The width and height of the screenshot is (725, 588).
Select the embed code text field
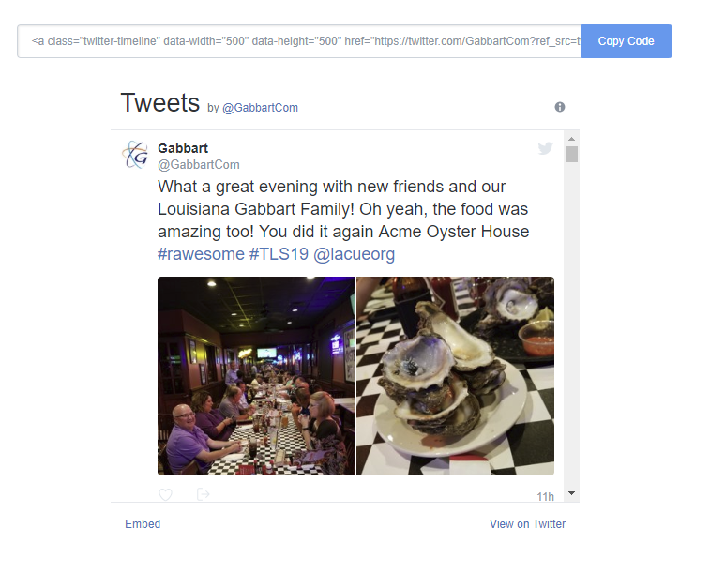pyautogui.click(x=299, y=41)
